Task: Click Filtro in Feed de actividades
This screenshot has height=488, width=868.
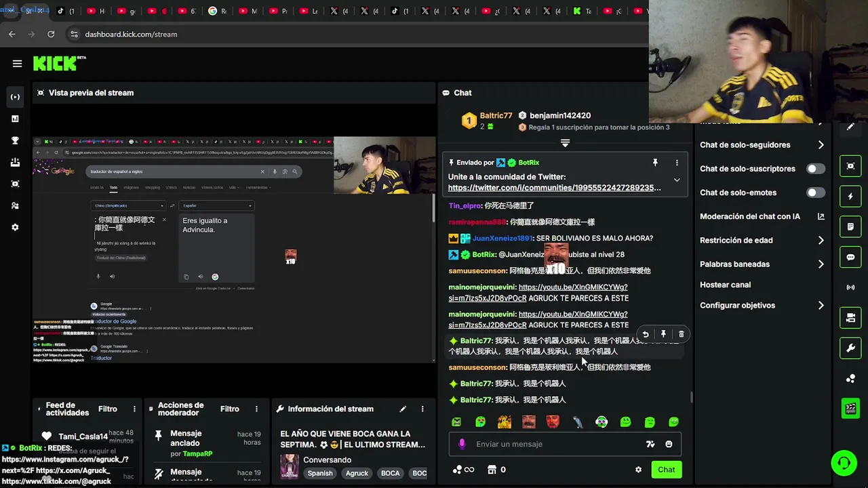Action: 107,409
